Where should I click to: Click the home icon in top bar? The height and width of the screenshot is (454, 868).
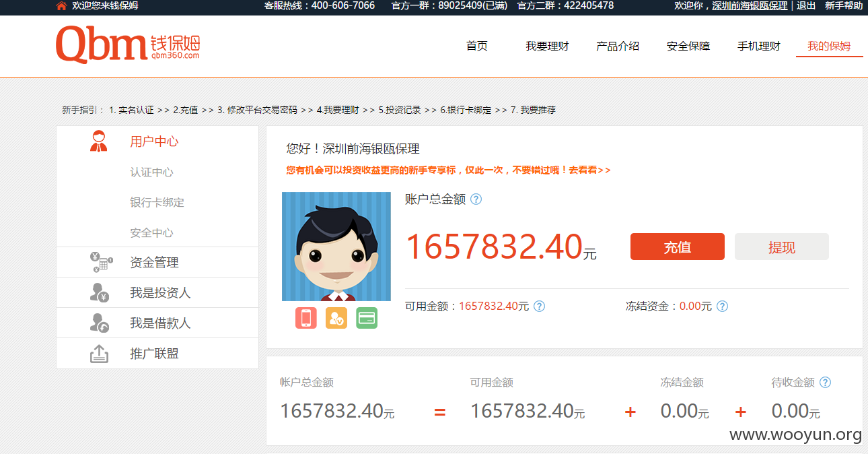click(61, 5)
